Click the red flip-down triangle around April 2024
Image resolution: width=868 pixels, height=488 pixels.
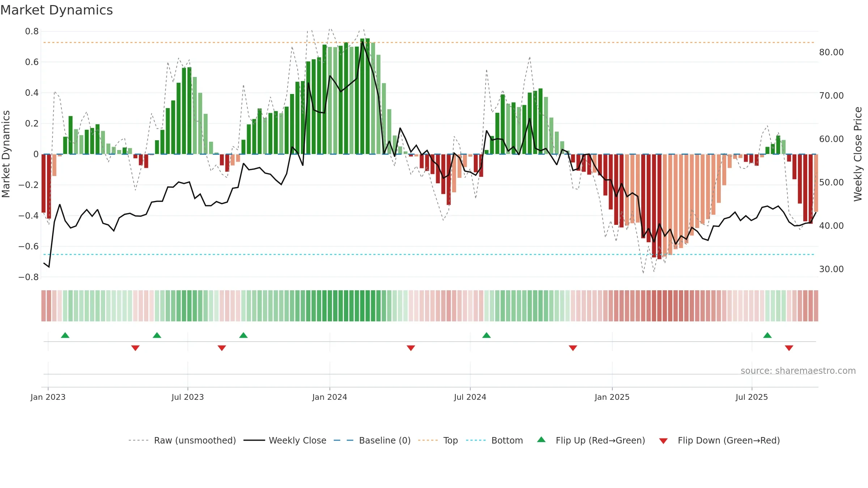(411, 348)
